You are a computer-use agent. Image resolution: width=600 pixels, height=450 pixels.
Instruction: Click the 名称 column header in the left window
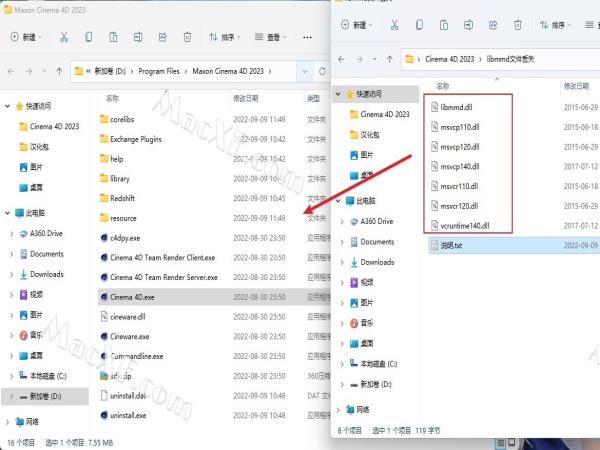112,98
